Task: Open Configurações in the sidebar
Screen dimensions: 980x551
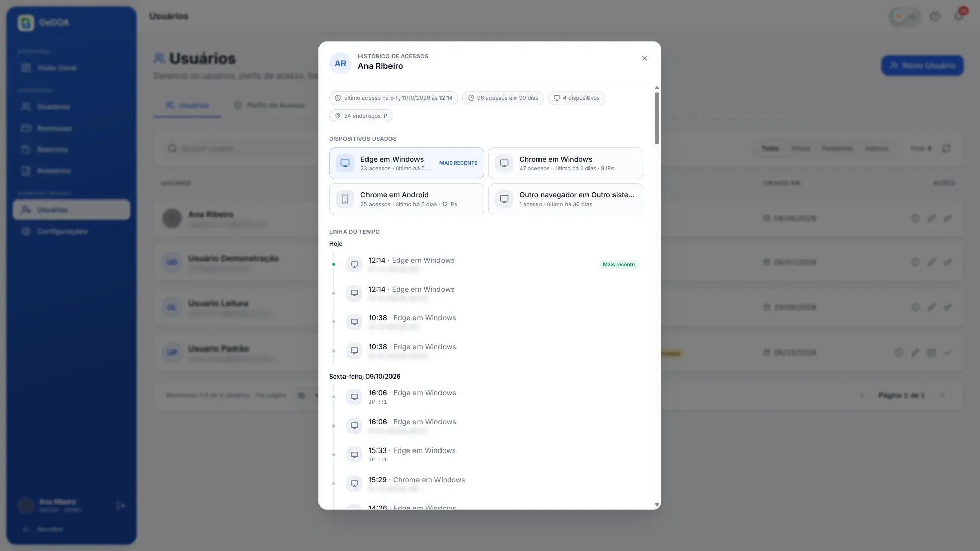Action: click(71, 231)
